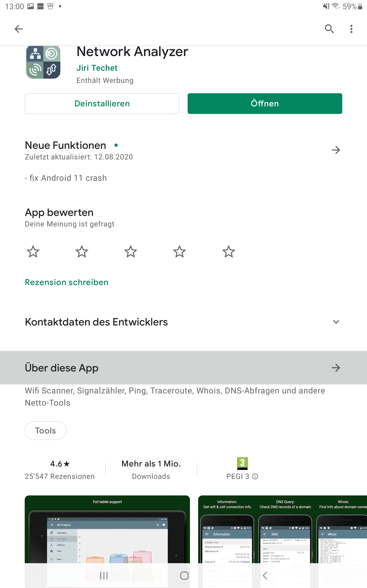This screenshot has width=367, height=588.
Task: Open Über diese App arrow
Action: (x=336, y=368)
